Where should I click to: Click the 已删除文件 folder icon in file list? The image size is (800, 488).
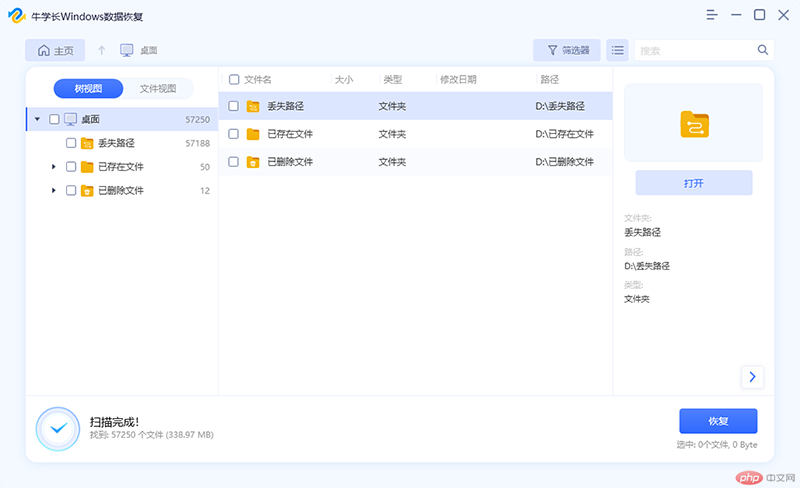point(253,162)
